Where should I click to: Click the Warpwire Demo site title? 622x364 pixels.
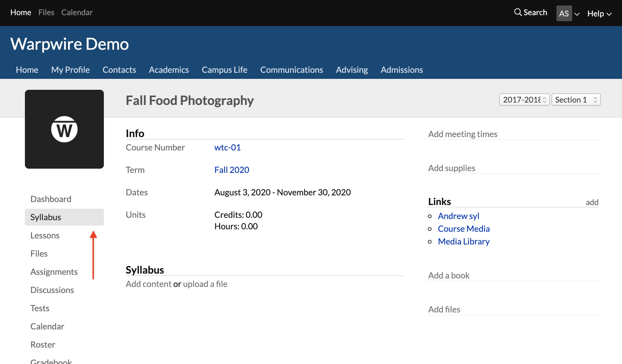coord(70,44)
